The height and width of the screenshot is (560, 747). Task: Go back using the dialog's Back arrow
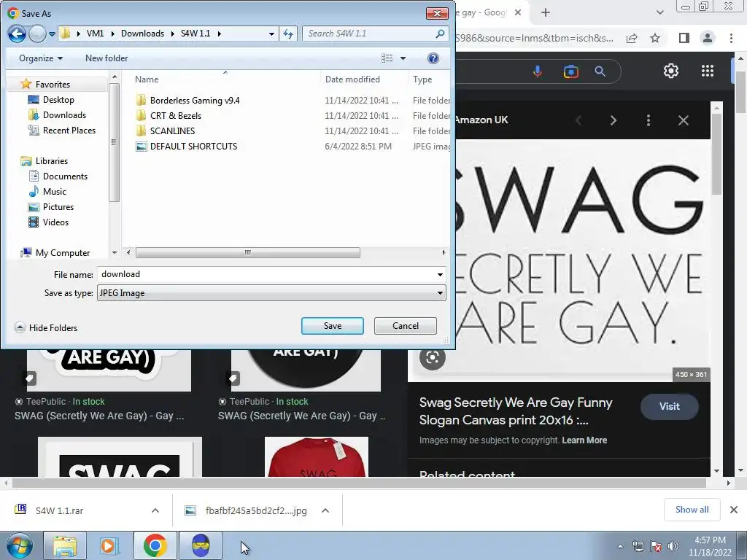click(x=18, y=34)
